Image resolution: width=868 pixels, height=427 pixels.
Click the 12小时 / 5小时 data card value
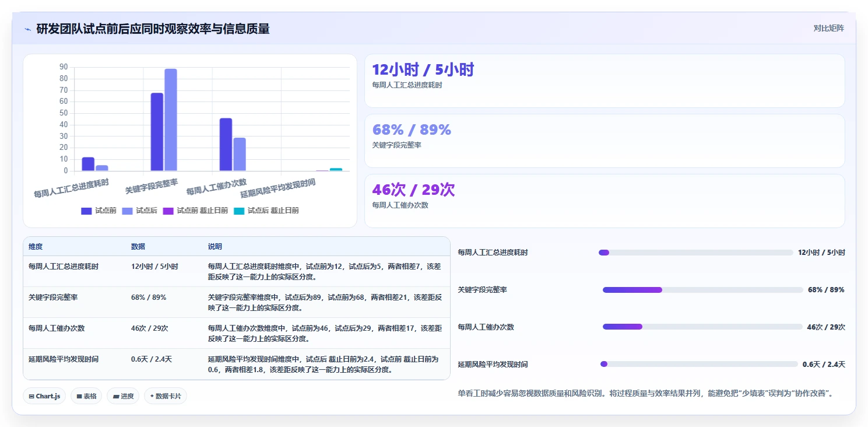coord(423,70)
